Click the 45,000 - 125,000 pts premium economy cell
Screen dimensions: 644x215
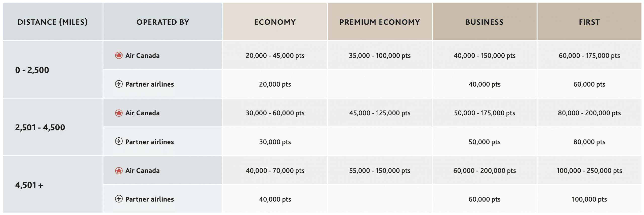pos(380,113)
